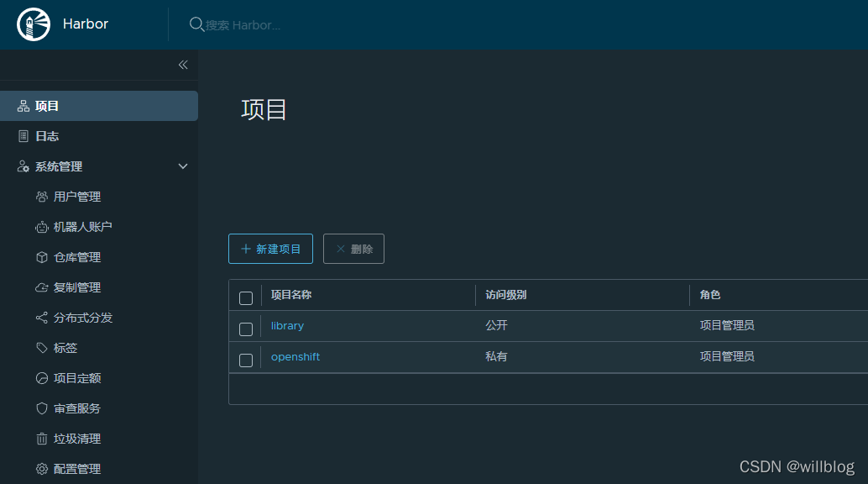Check the openshift project checkbox
This screenshot has height=484, width=868.
[x=246, y=360]
